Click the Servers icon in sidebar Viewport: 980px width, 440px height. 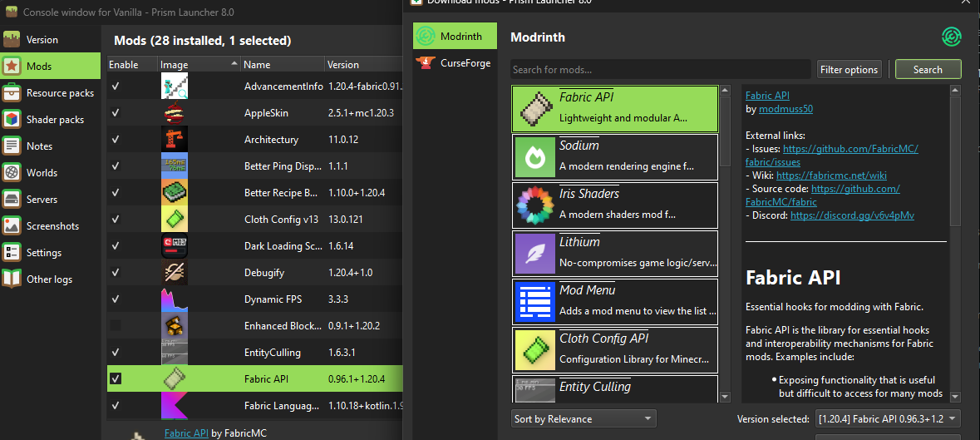tap(12, 200)
